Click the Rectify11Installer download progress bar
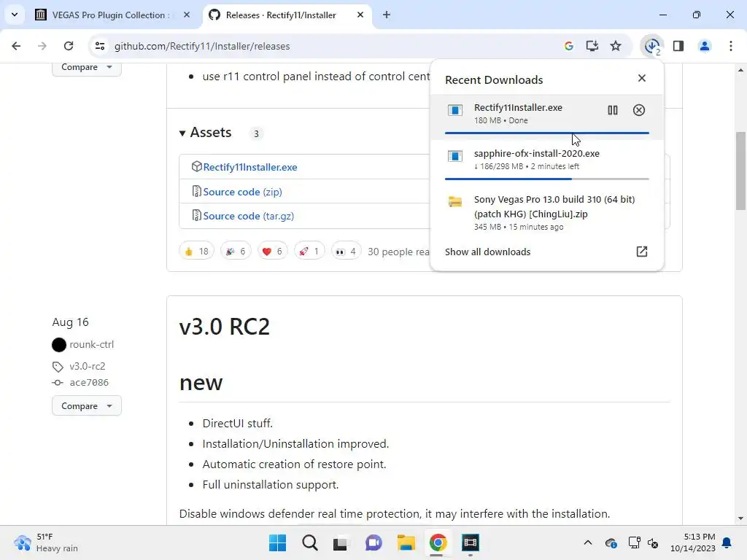747x560 pixels. pos(547,133)
